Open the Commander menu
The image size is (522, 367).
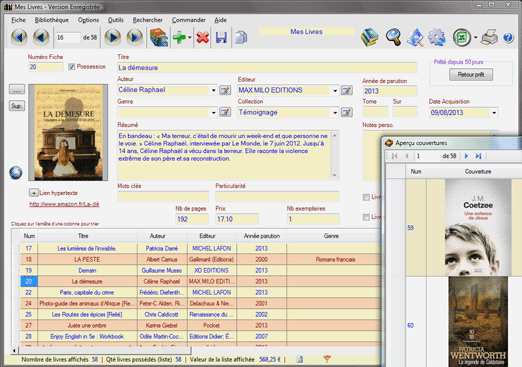[189, 20]
